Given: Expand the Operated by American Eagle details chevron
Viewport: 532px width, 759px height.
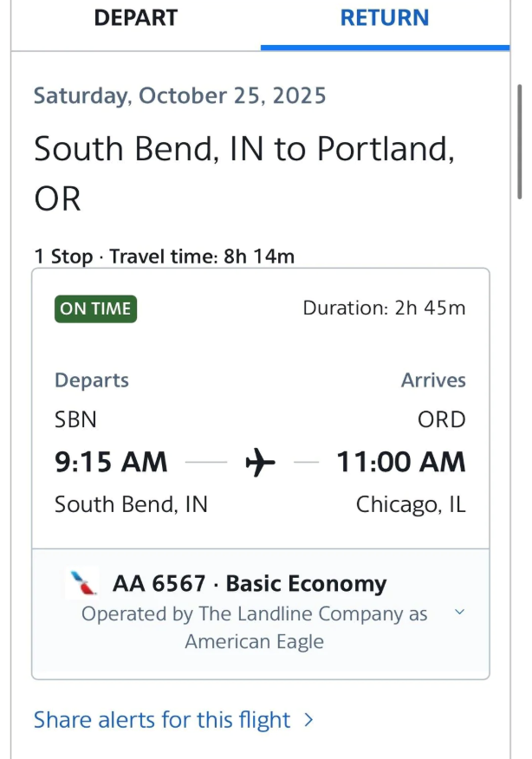Looking at the screenshot, I should [460, 613].
